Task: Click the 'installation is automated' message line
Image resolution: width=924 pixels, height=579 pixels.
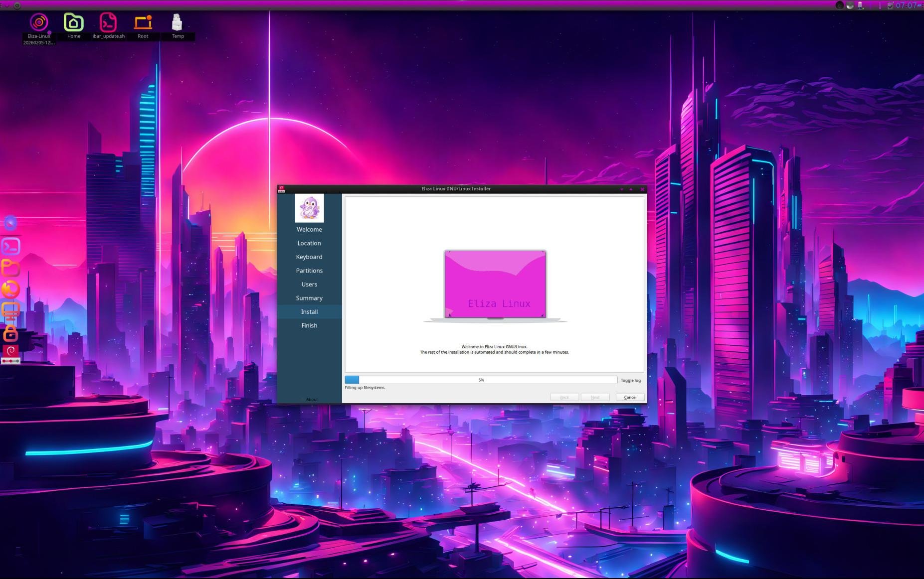Action: click(x=494, y=352)
